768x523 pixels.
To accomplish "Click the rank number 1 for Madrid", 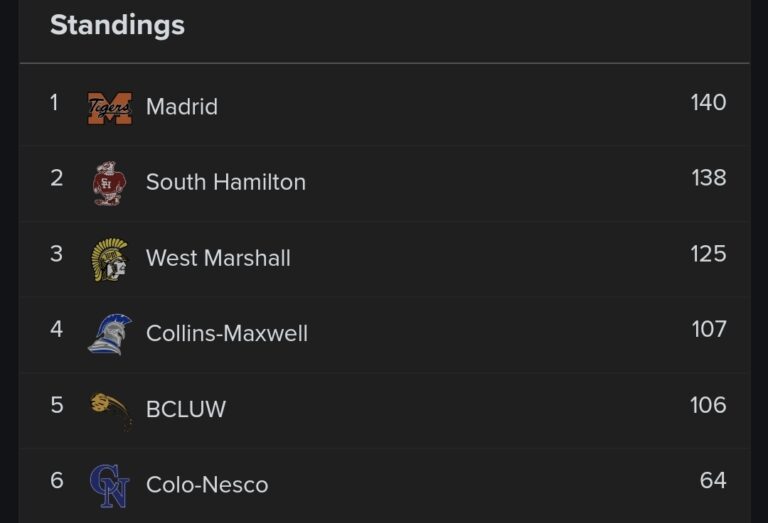I will tap(55, 103).
